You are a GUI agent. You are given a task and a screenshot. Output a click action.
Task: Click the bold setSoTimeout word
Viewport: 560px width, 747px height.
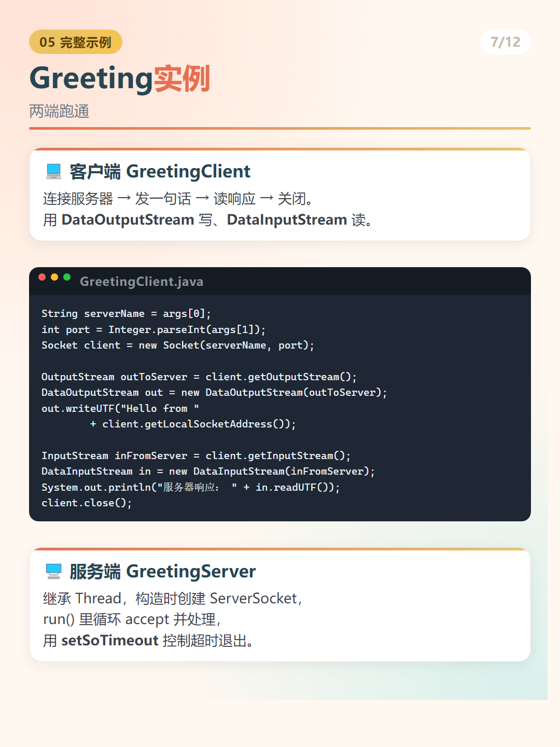(x=110, y=641)
